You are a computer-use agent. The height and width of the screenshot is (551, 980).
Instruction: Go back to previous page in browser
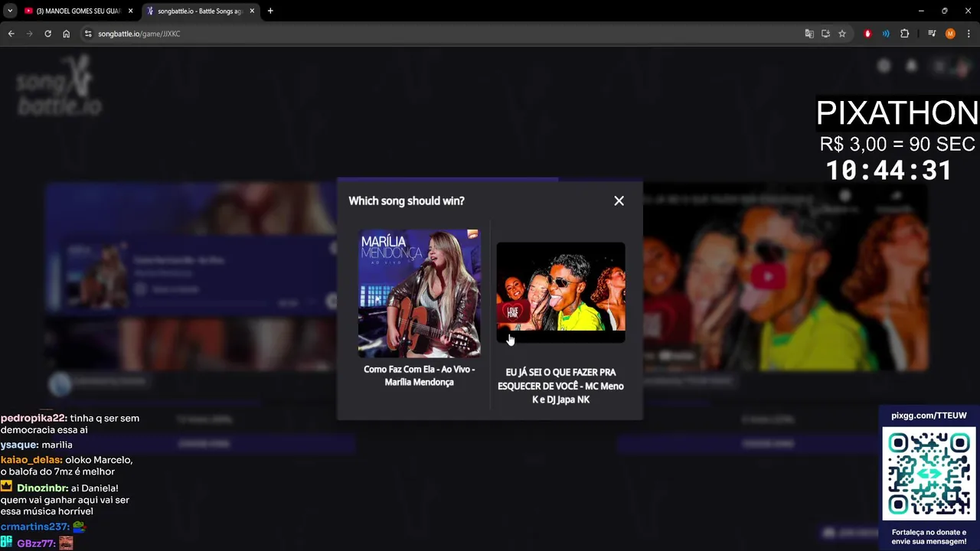(11, 34)
